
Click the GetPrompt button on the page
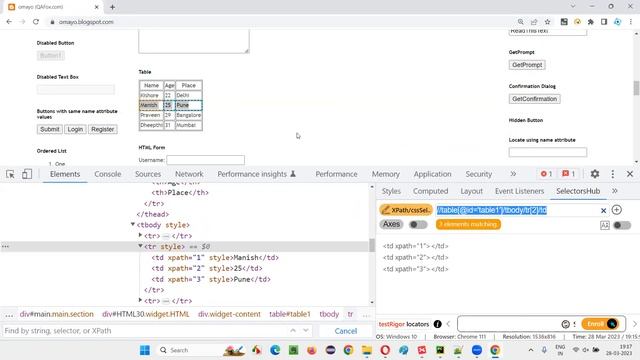coord(527,65)
